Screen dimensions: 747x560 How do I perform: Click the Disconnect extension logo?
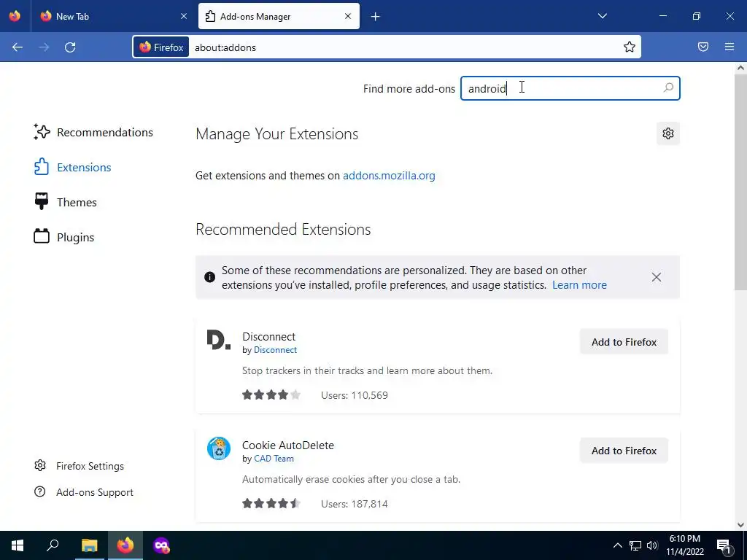[219, 340]
